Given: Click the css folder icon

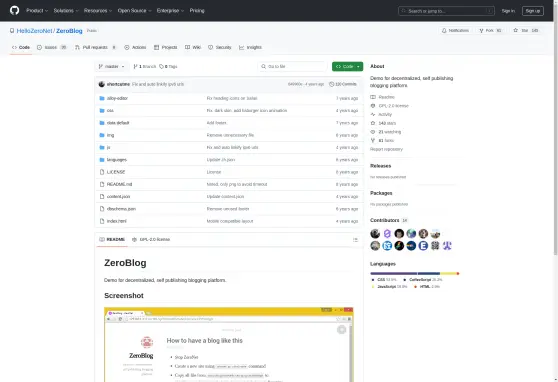Looking at the screenshot, I should (x=102, y=111).
